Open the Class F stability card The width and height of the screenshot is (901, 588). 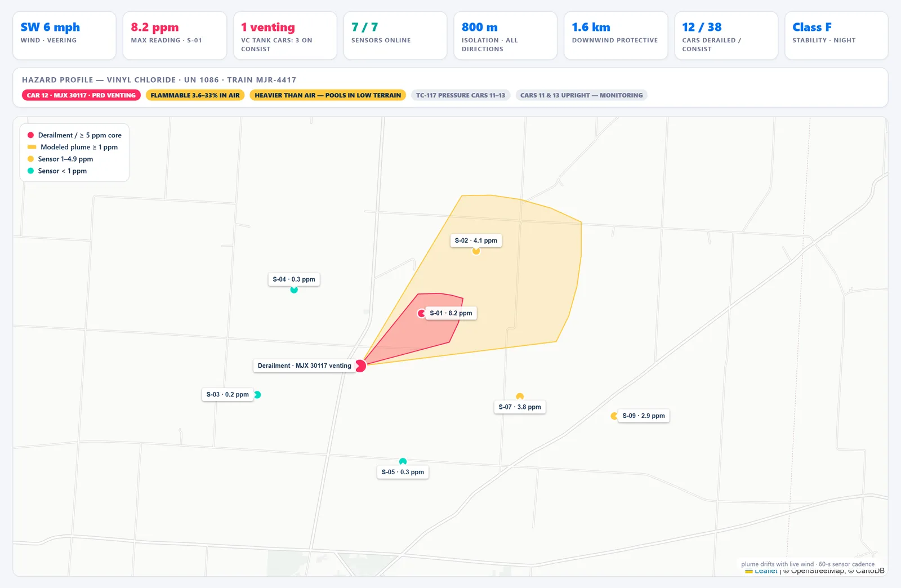(x=836, y=35)
